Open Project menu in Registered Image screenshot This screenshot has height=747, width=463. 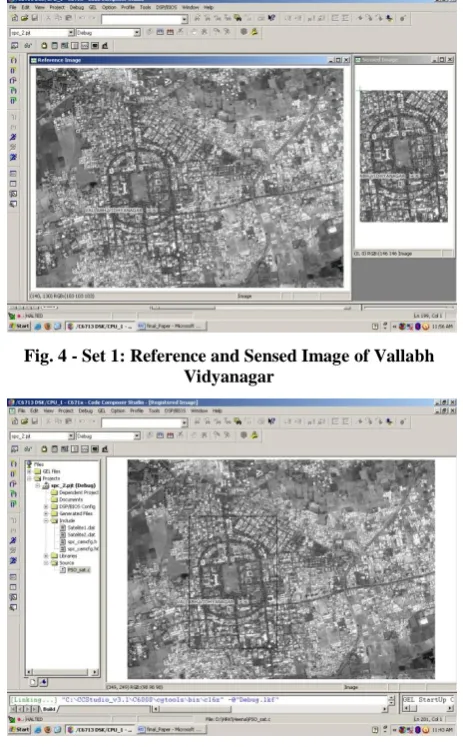point(65,411)
